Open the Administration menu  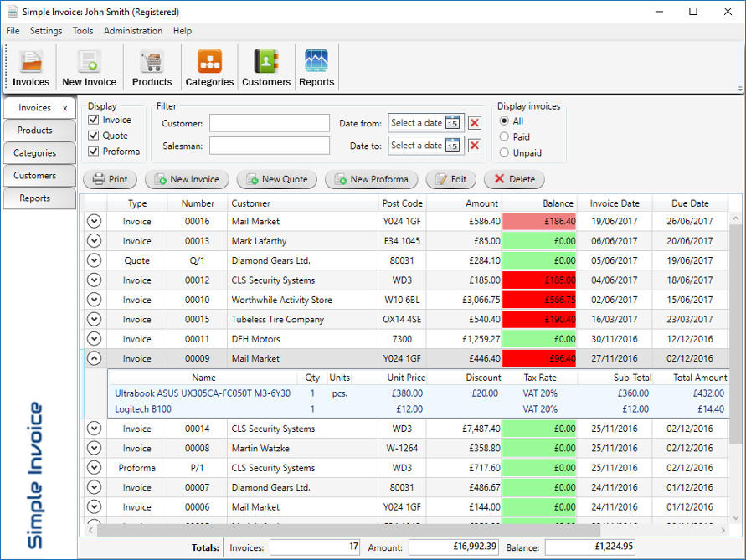[x=133, y=31]
